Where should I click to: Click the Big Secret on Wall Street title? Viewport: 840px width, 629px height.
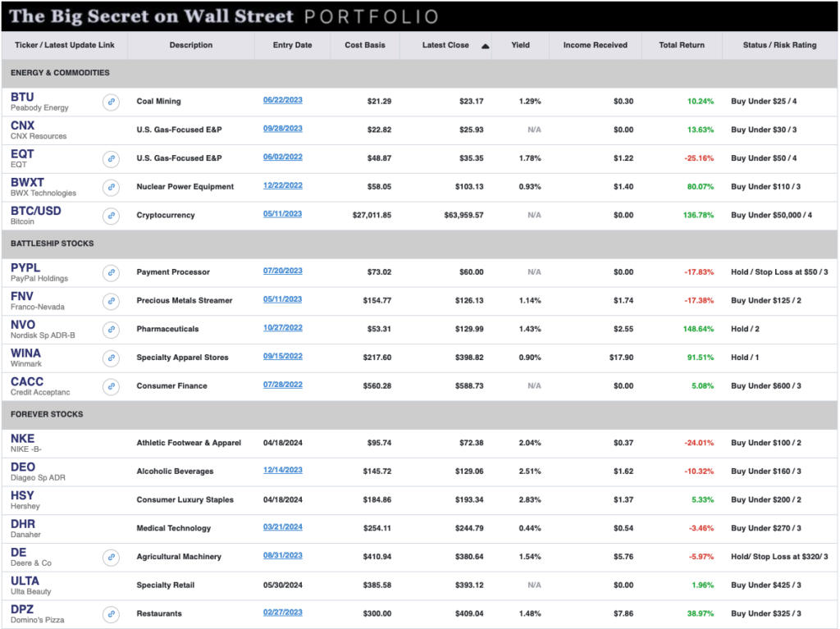tap(152, 16)
